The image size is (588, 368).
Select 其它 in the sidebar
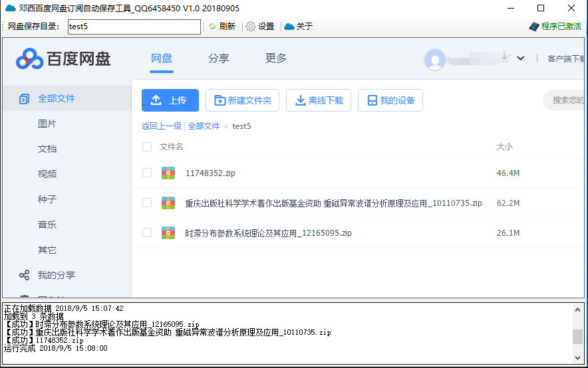click(47, 250)
